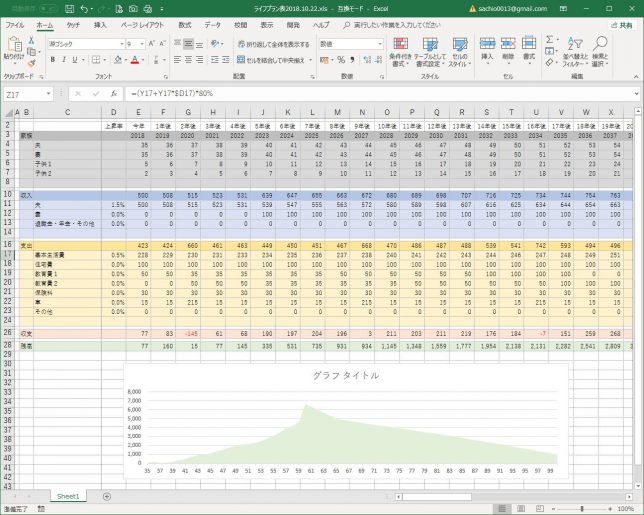Click Format as Table (テーブルとして書式設定)
This screenshot has width=644, height=515.
pyautogui.click(x=430, y=52)
